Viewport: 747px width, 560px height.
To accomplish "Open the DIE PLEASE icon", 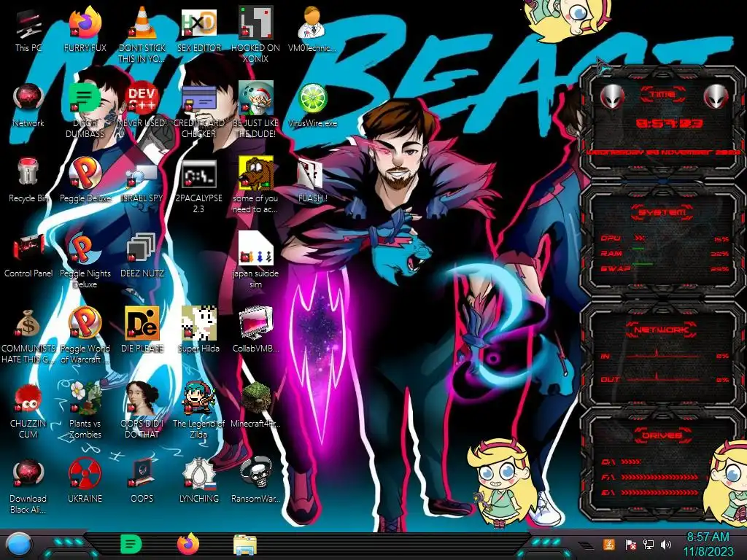I will (142, 330).
